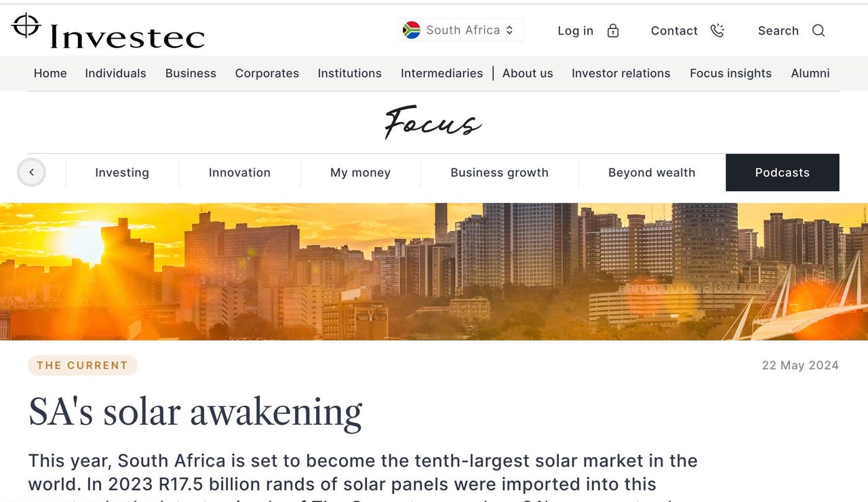Open the My money tab

tap(360, 172)
